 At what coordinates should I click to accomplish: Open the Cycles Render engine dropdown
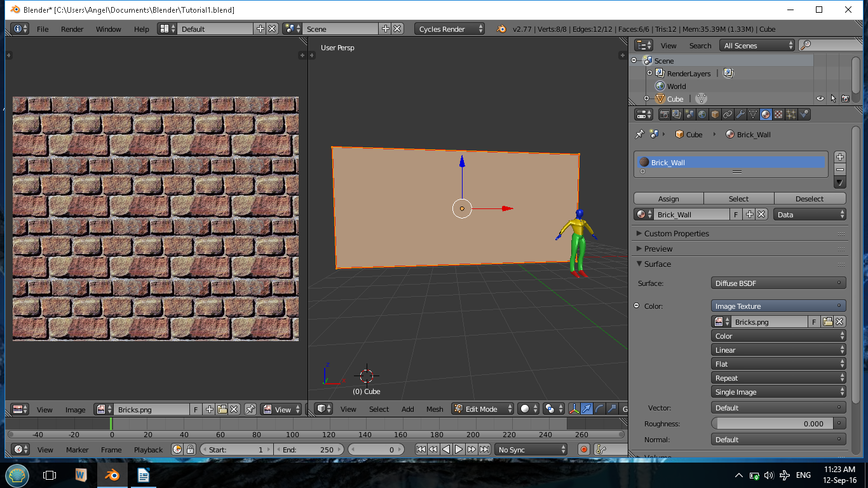click(x=450, y=29)
